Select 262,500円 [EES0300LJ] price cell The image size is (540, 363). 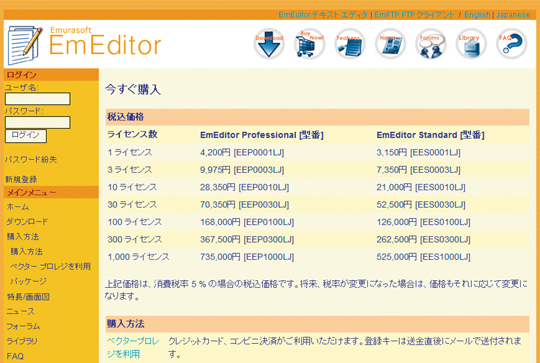pyautogui.click(x=423, y=239)
